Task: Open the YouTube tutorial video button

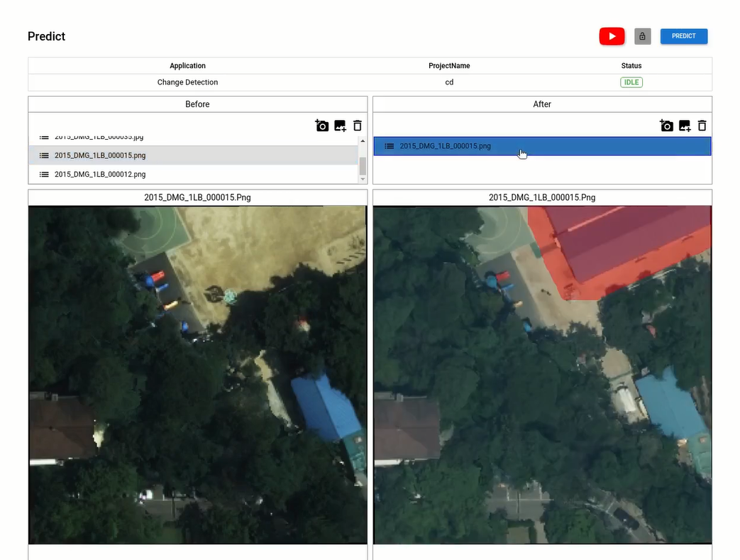Action: (612, 36)
